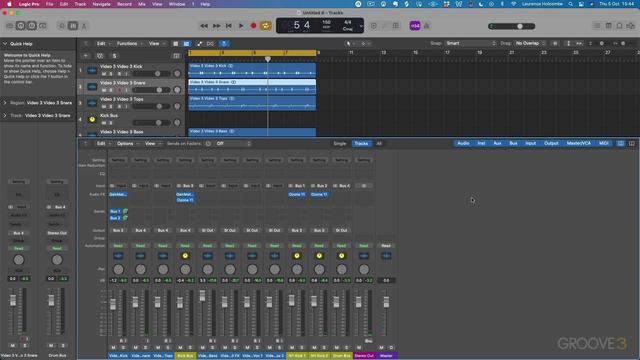640x360 pixels.
Task: Mute the Video 3 Kick track
Action: [x=104, y=74]
